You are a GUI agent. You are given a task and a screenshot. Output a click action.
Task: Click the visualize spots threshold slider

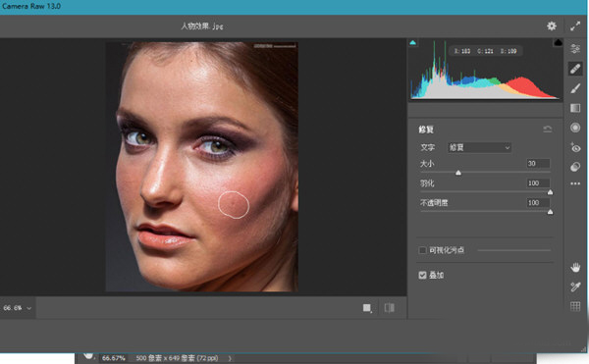[513, 250]
